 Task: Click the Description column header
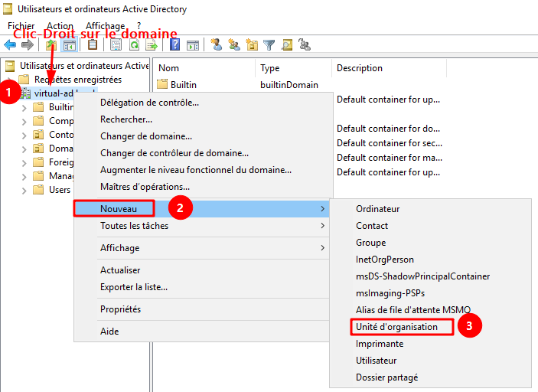point(359,68)
